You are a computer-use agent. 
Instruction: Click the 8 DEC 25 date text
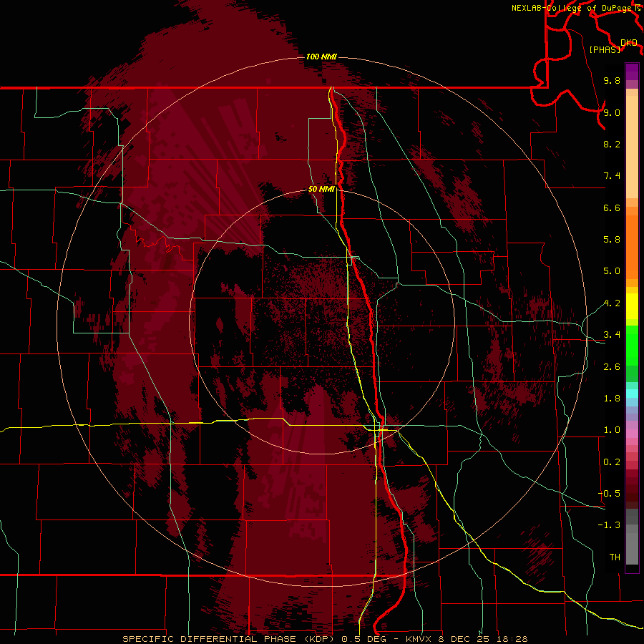coord(465,639)
